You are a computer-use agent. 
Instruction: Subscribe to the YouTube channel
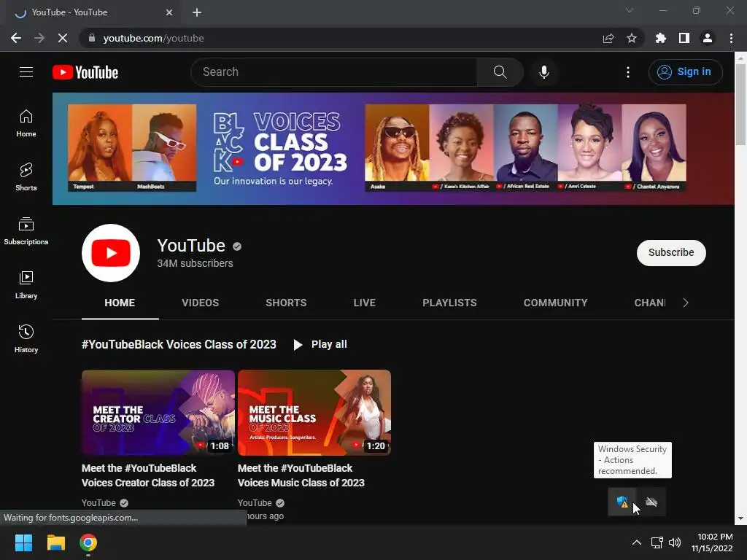[x=671, y=252]
